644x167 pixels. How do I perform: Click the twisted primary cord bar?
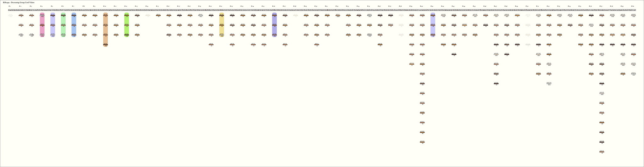point(322,10)
